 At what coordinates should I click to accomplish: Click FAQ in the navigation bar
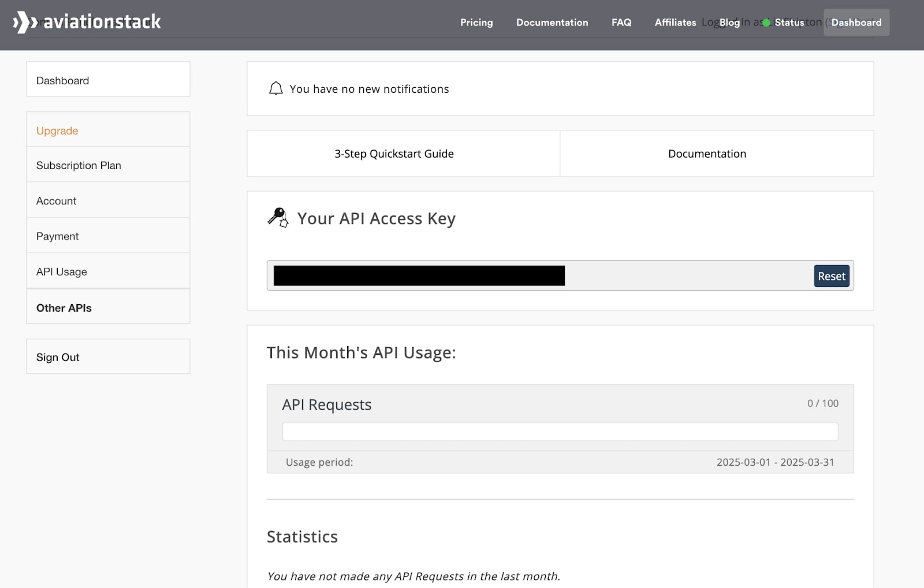click(621, 23)
